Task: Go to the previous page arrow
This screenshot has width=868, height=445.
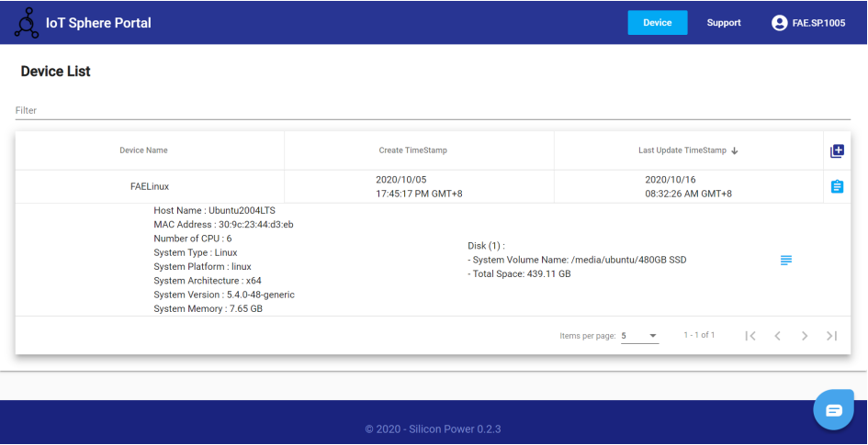Action: tap(777, 336)
